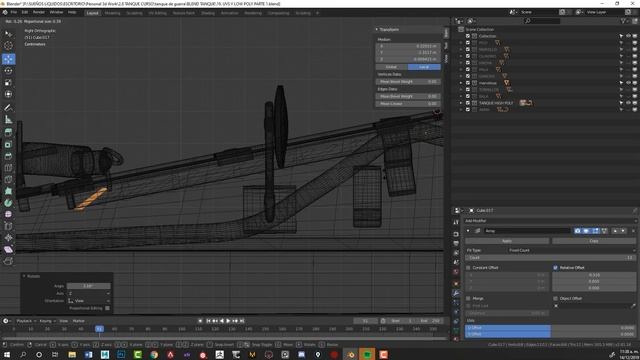Activate the Move tool

tap(8, 59)
